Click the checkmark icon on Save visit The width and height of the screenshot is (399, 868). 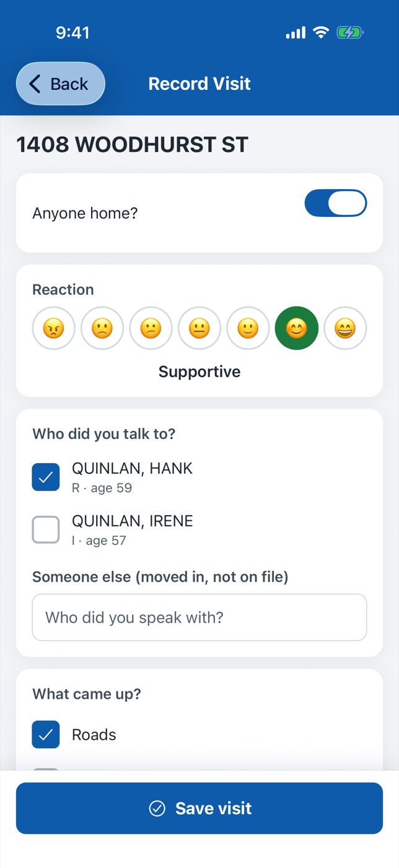[157, 808]
